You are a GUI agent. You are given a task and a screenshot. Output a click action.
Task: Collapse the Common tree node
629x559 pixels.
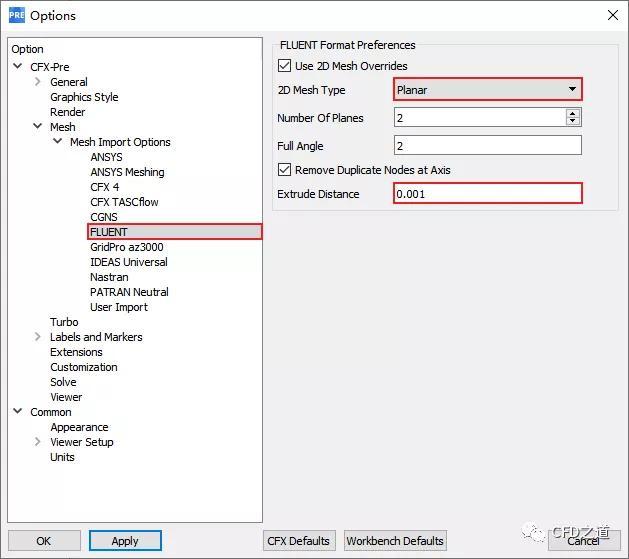tap(18, 411)
